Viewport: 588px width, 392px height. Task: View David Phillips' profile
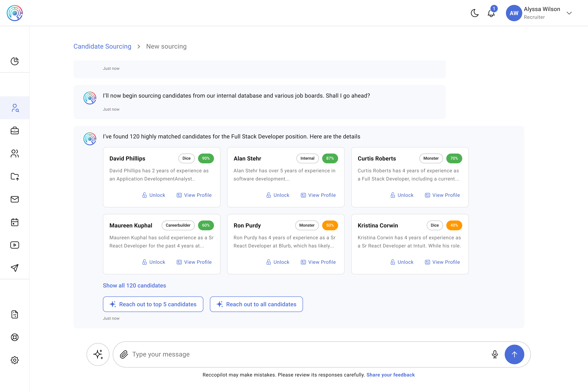tap(194, 195)
